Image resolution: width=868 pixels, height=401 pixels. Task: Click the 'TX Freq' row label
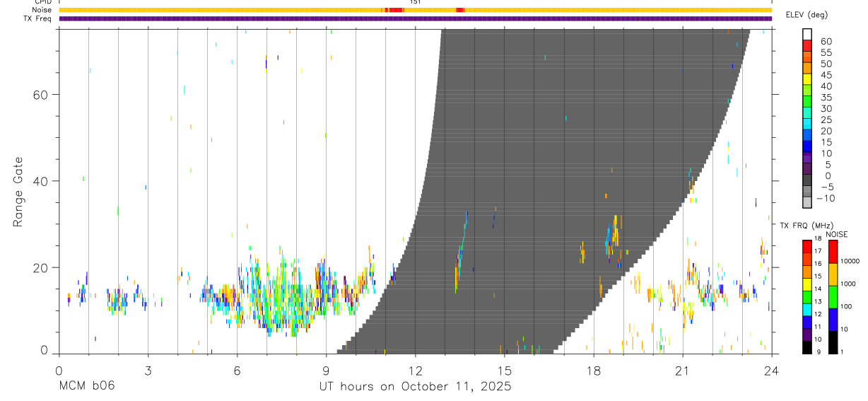[x=38, y=18]
